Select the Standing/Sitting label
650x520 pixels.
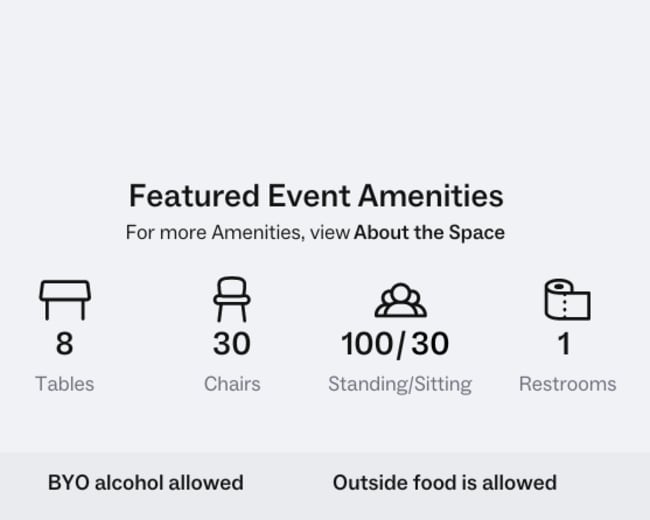point(400,384)
